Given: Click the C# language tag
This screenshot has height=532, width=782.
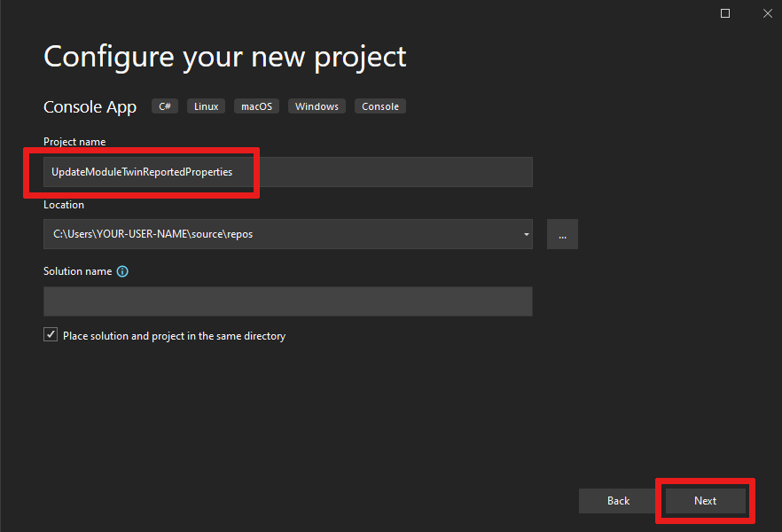Looking at the screenshot, I should point(165,106).
